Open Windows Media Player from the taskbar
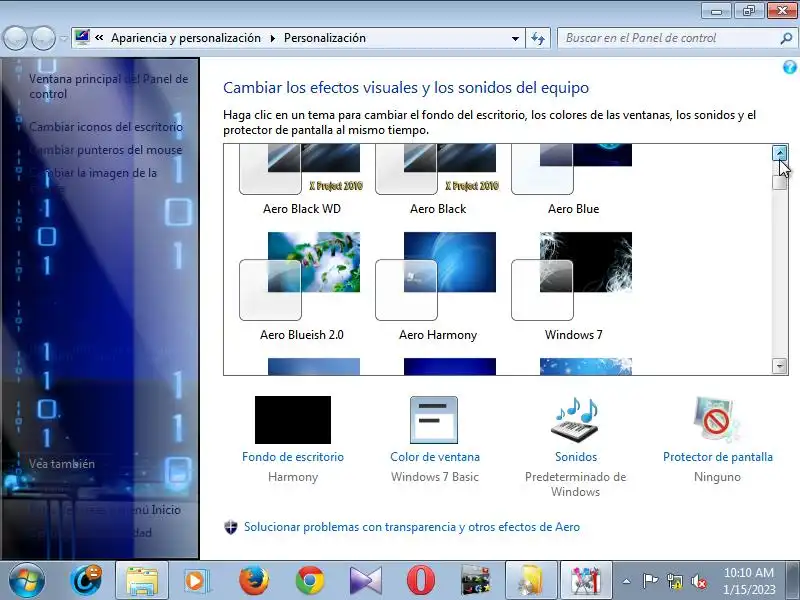Screen dimensions: 800x600 pos(196,581)
